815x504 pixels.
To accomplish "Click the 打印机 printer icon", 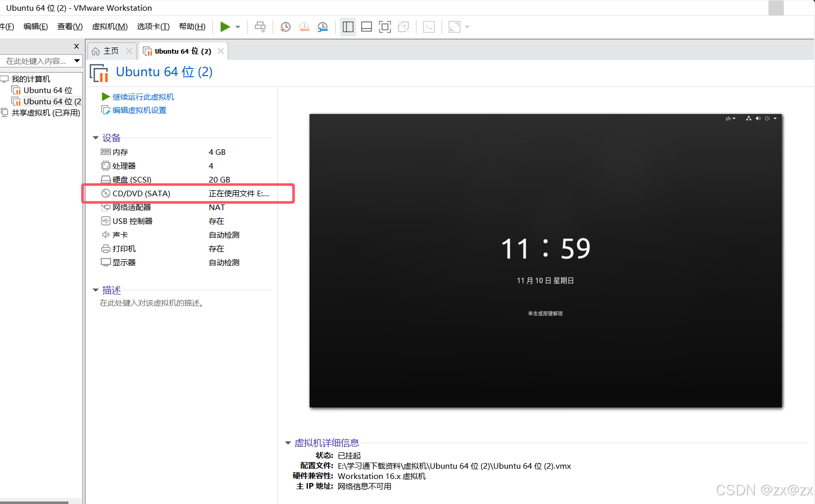I will pyautogui.click(x=106, y=249).
